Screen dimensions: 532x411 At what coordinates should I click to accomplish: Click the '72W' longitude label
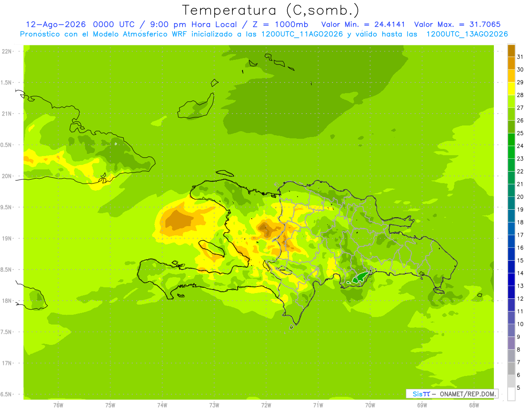point(266,405)
